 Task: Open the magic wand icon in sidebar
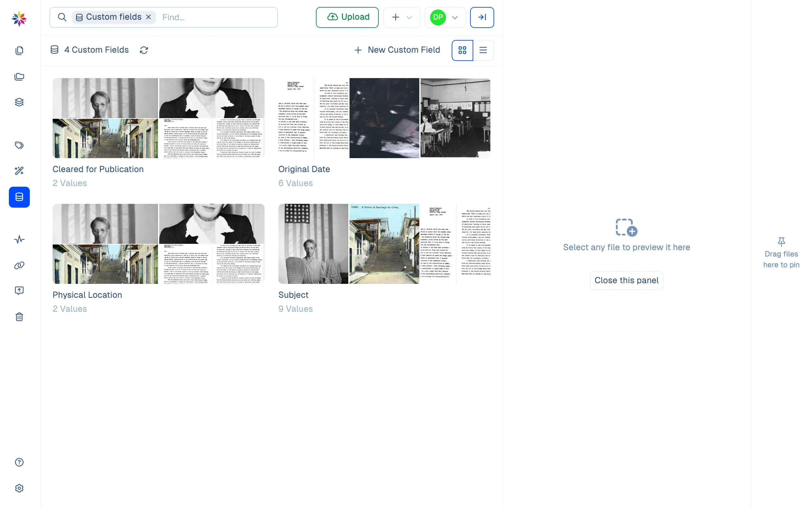19,171
